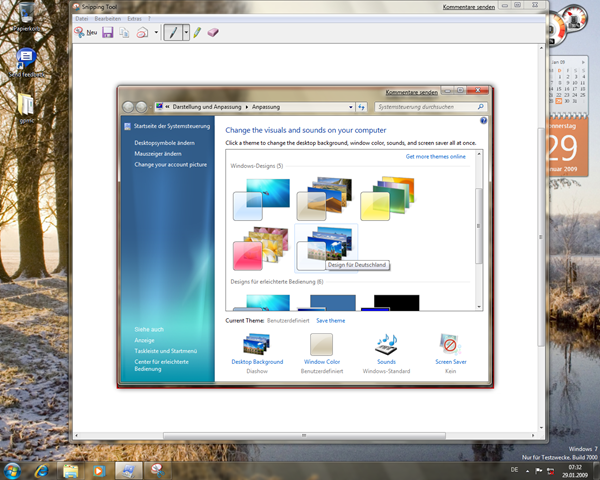Select the Design für Deutschland theme
This screenshot has height=480, width=600.
326,248
